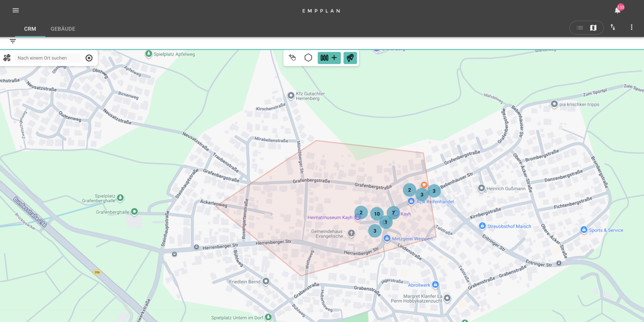Click the sort arrows icon
Viewport: 644px width, 322px height.
click(613, 27)
